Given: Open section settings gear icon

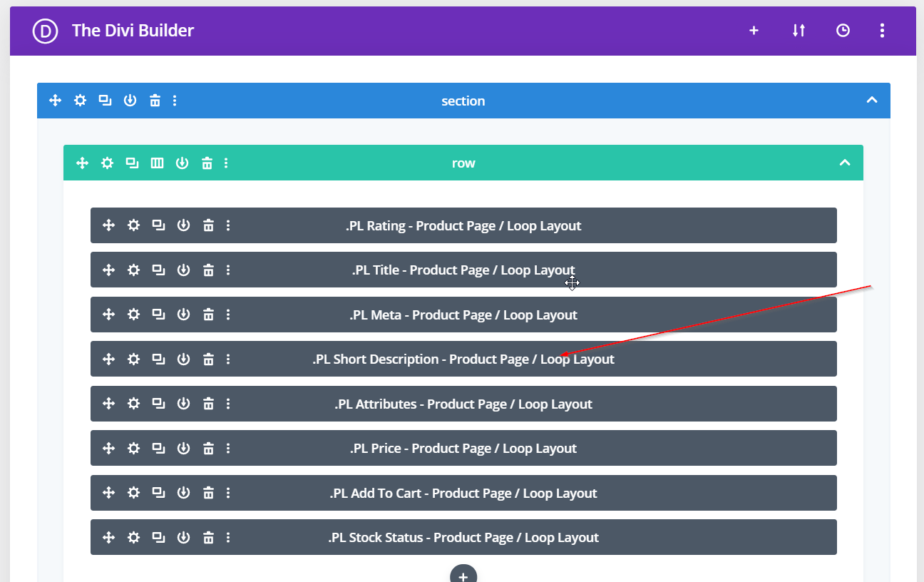Looking at the screenshot, I should pos(81,101).
